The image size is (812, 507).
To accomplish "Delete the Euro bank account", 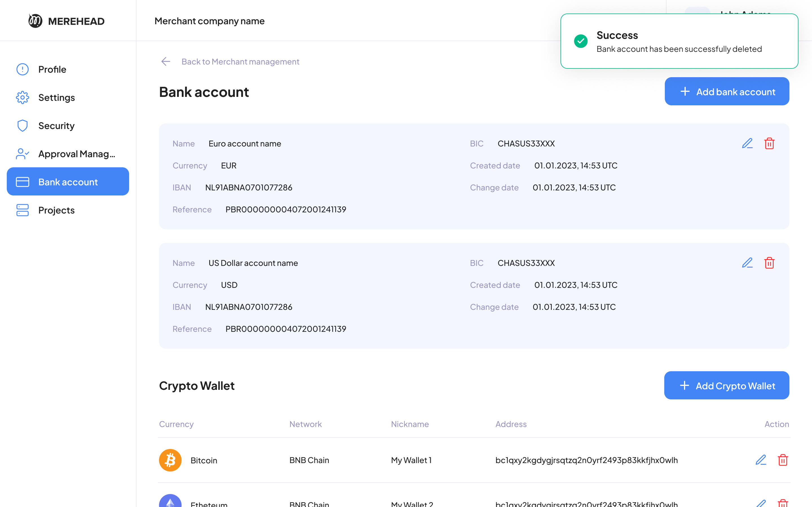I will tap(769, 144).
